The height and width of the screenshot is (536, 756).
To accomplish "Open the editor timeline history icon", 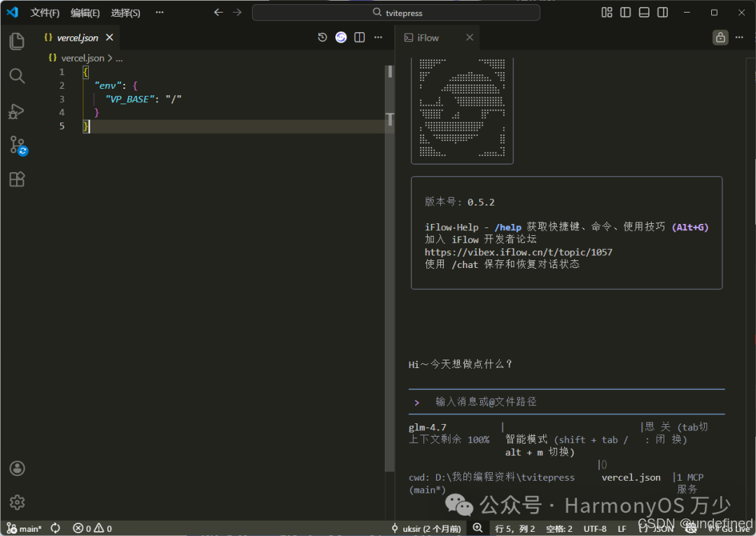I will coord(322,38).
